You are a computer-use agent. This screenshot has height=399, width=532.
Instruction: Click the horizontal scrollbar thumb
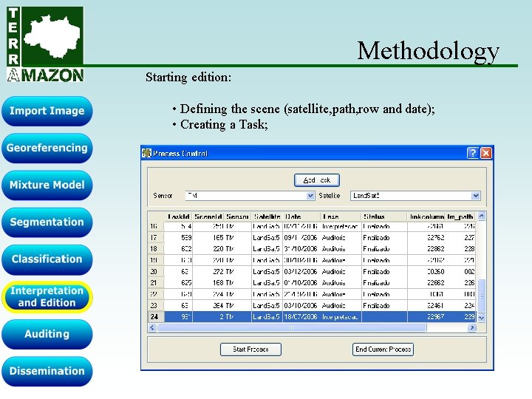[x=292, y=328]
